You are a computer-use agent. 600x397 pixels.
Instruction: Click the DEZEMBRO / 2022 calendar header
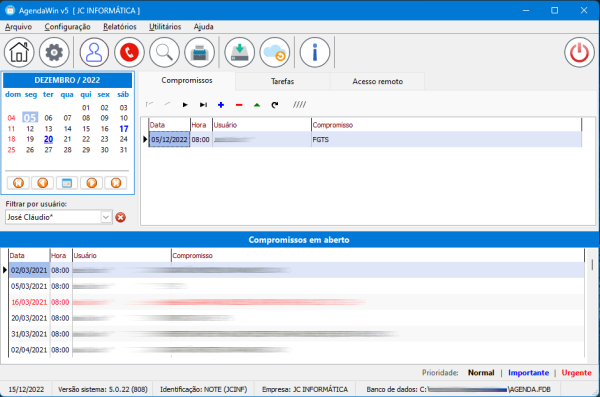click(67, 80)
